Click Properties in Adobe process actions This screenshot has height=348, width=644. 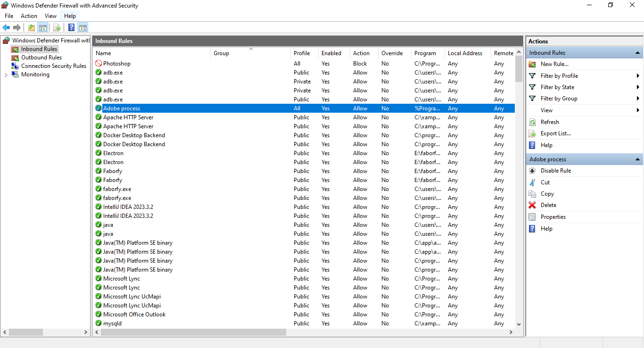point(553,217)
